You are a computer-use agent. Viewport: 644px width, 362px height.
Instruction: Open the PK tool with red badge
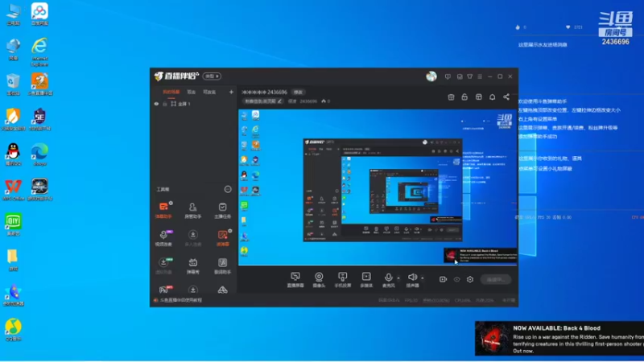click(164, 290)
